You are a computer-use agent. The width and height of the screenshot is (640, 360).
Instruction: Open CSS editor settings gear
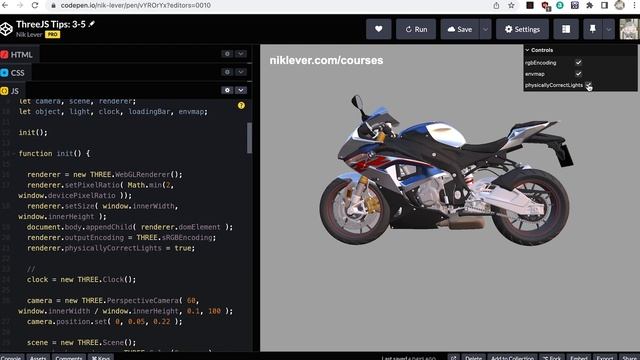point(227,72)
